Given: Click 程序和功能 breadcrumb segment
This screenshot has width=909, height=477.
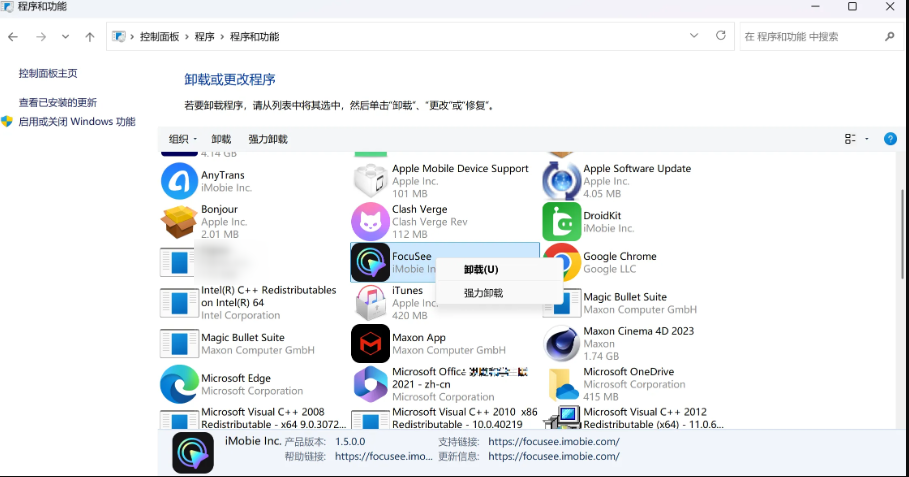Looking at the screenshot, I should point(254,37).
